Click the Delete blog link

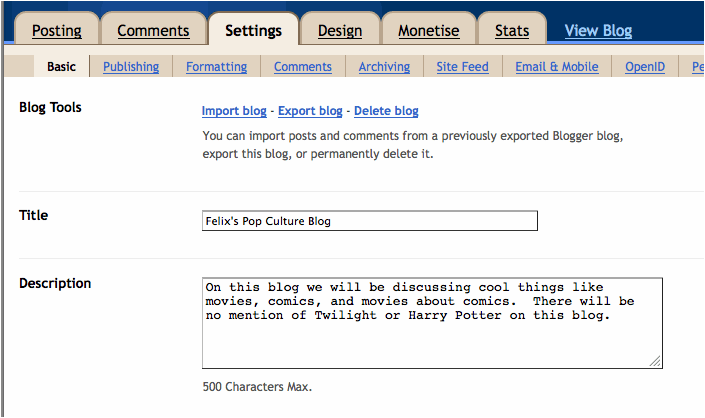pyautogui.click(x=386, y=111)
